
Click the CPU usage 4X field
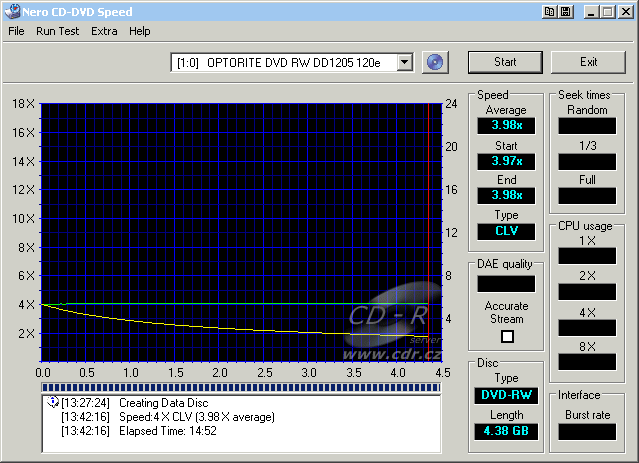tap(587, 328)
